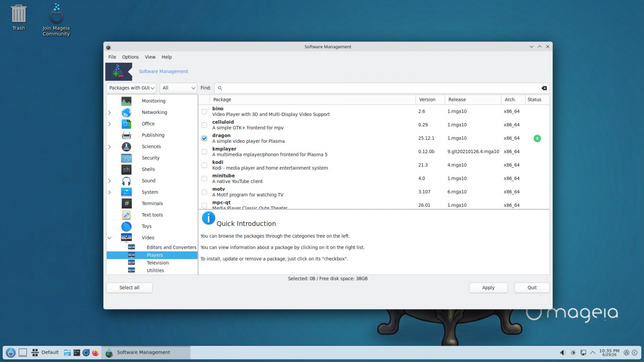Pick the Toys category icon
This screenshot has width=644, height=362.
[x=126, y=227]
